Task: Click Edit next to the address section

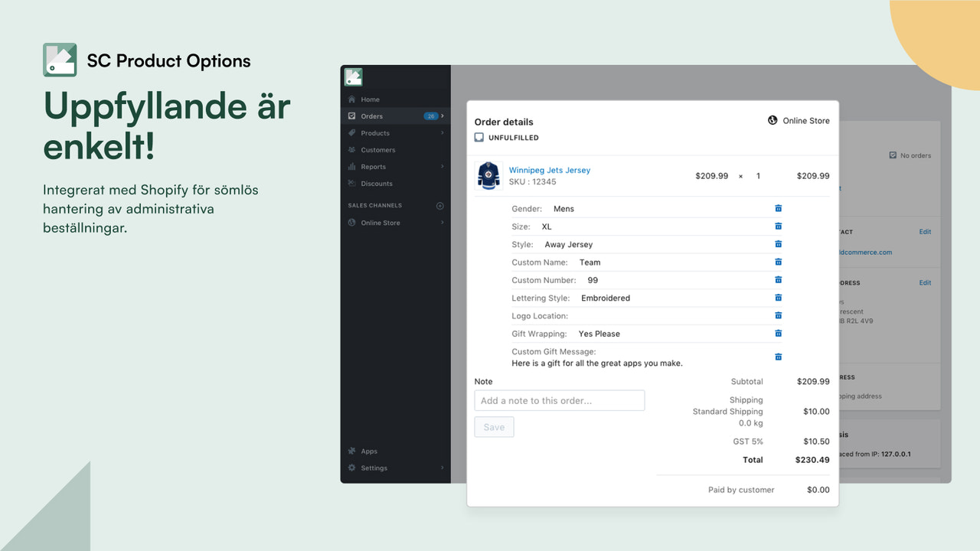Action: pyautogui.click(x=925, y=283)
